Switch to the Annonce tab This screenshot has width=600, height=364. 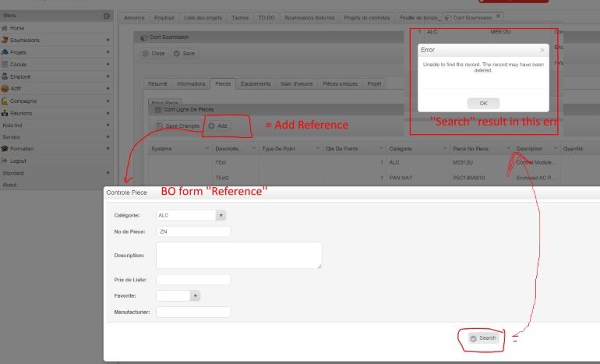point(134,18)
